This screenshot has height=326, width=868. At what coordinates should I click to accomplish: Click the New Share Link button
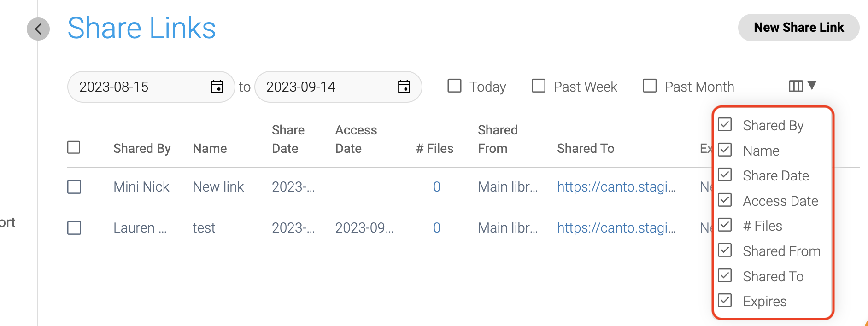[x=798, y=27]
